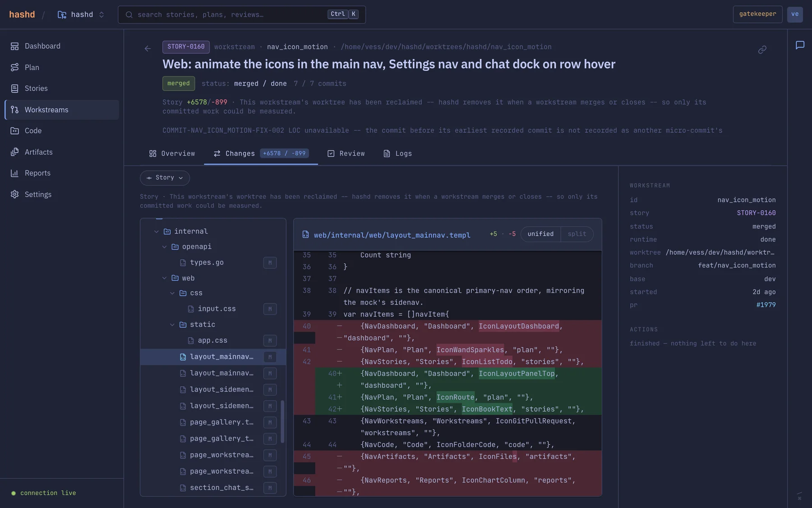The height and width of the screenshot is (508, 812).
Task: Click the Code folder nav icon
Action: (15, 131)
